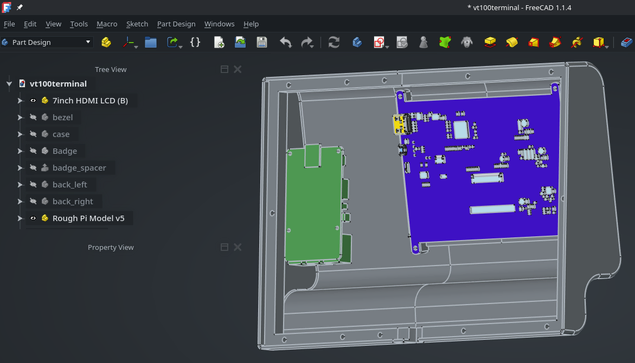Close the Tree View panel
Image resolution: width=635 pixels, height=363 pixels.
tap(238, 69)
